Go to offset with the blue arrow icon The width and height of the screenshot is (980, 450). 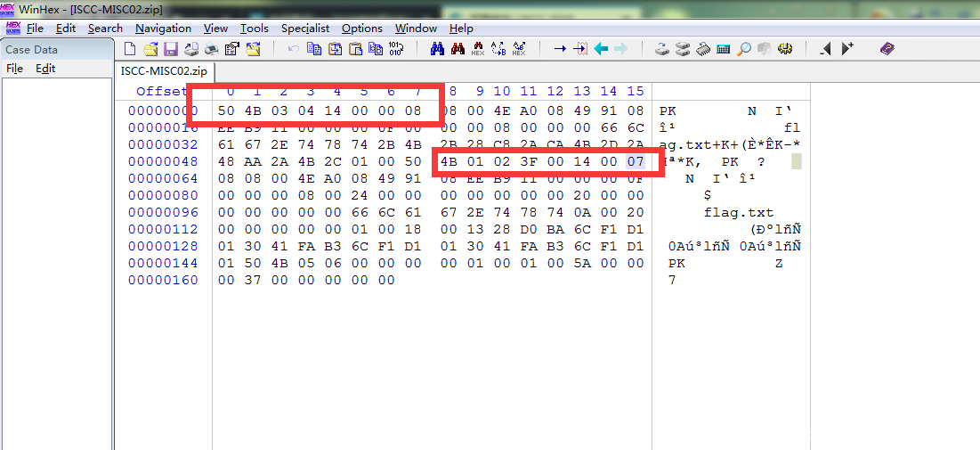pyautogui.click(x=560, y=49)
